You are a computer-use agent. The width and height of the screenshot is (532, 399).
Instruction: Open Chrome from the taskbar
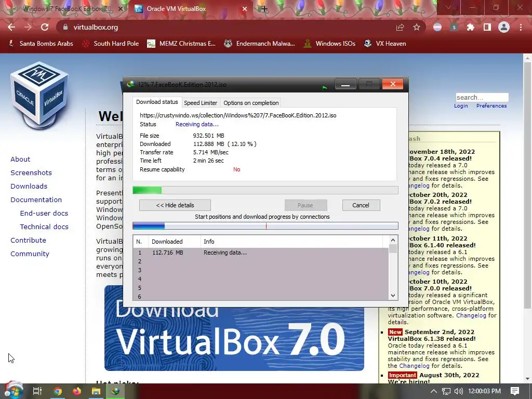(58, 391)
